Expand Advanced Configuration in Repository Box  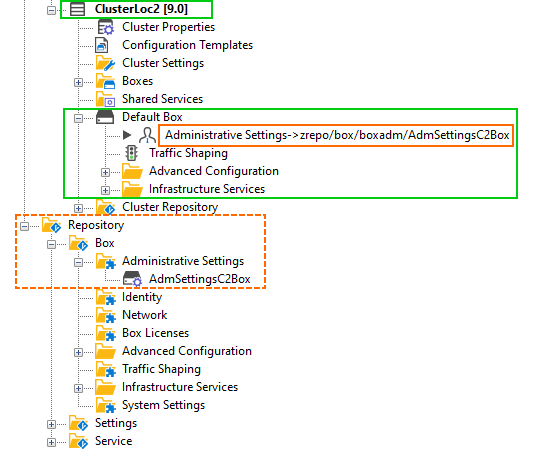coord(79,352)
